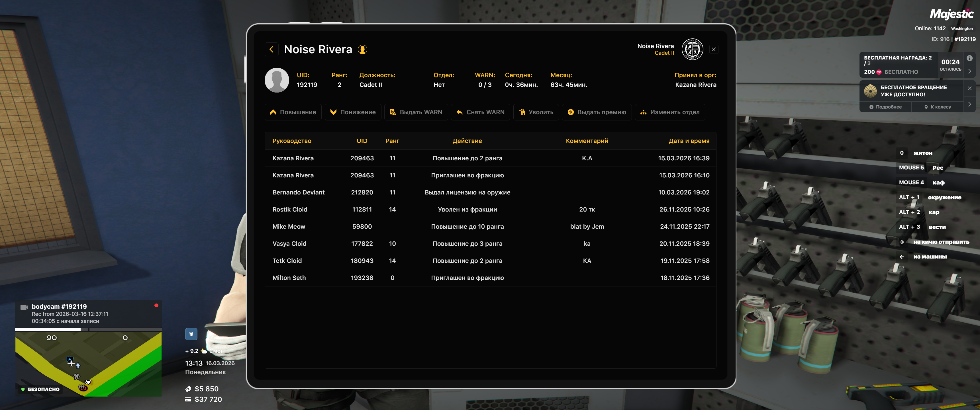Click the Подробнее details link
The width and height of the screenshot is (980, 410).
coord(885,107)
